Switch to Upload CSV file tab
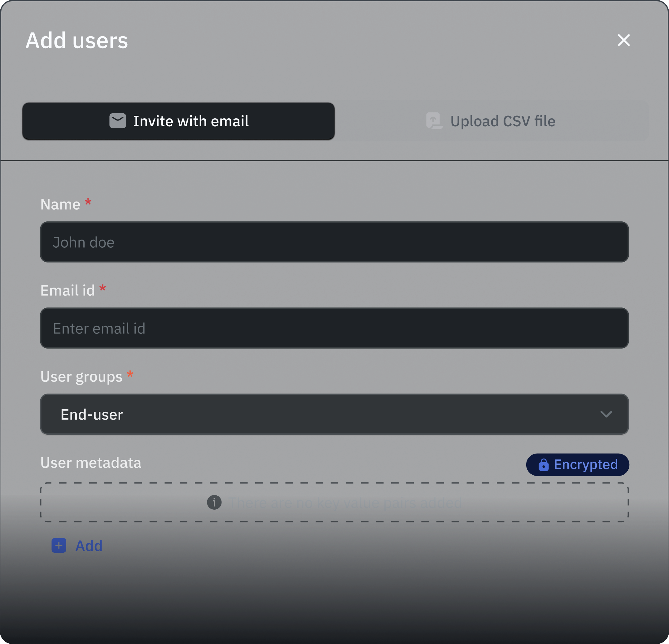Image resolution: width=669 pixels, height=644 pixels. (x=492, y=121)
